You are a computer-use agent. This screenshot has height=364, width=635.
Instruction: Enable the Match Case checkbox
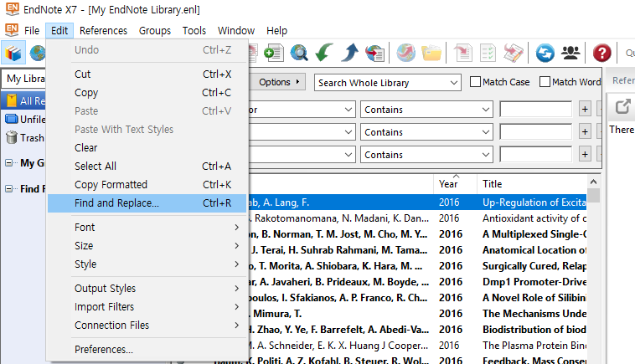click(475, 82)
